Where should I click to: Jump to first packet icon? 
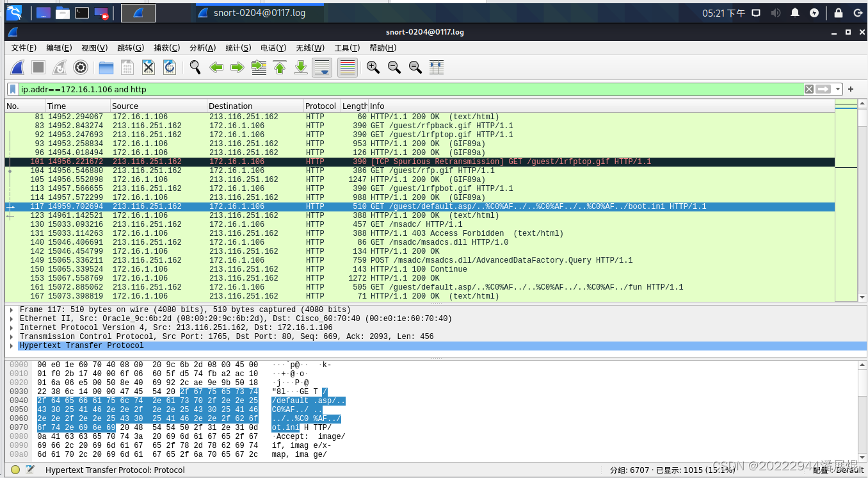pyautogui.click(x=280, y=67)
